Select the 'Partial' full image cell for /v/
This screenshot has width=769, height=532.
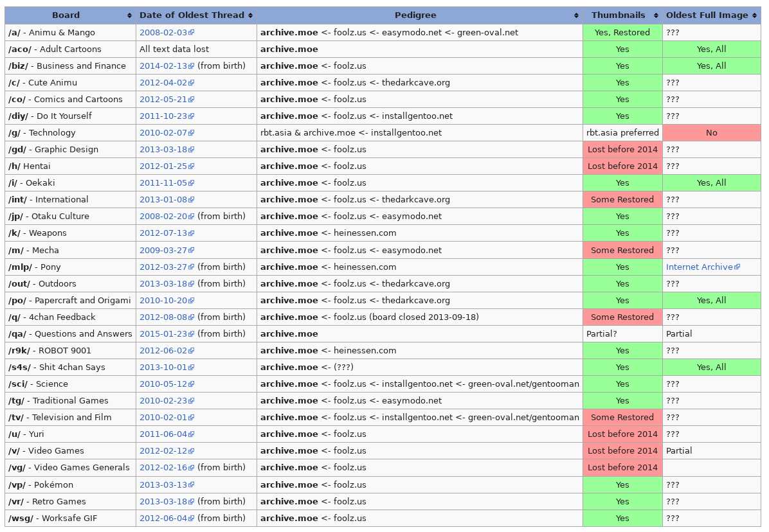coord(712,450)
